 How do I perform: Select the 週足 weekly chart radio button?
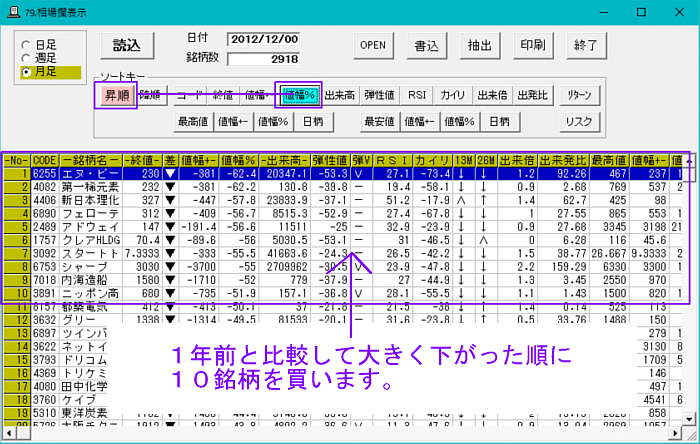[39, 58]
